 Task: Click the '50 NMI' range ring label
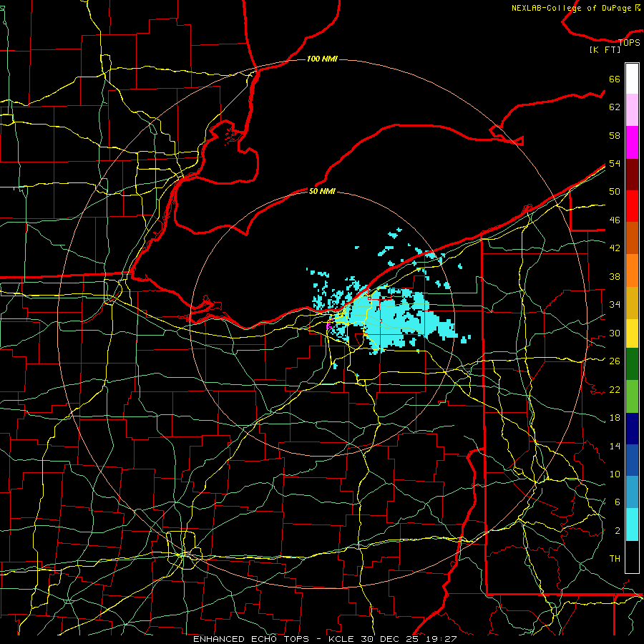click(322, 191)
